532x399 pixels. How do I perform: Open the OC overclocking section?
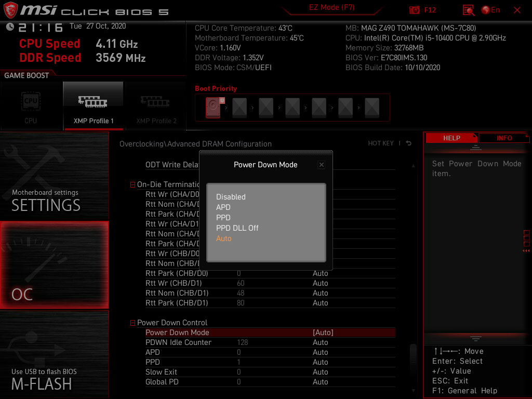(x=54, y=265)
